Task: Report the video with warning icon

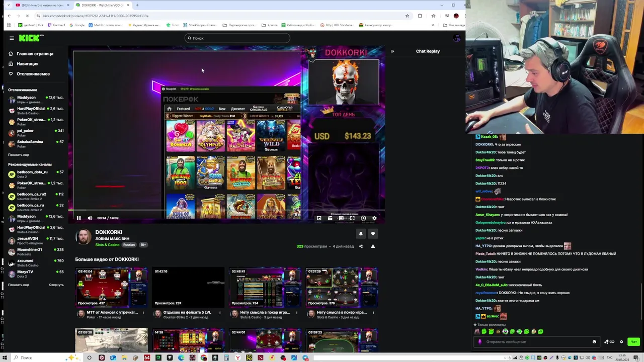Action: (x=373, y=246)
